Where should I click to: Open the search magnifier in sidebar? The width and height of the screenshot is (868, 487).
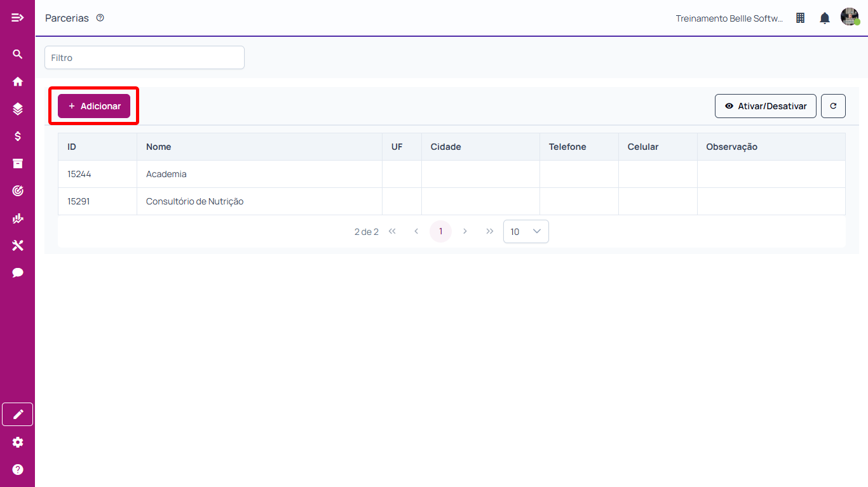[18, 55]
